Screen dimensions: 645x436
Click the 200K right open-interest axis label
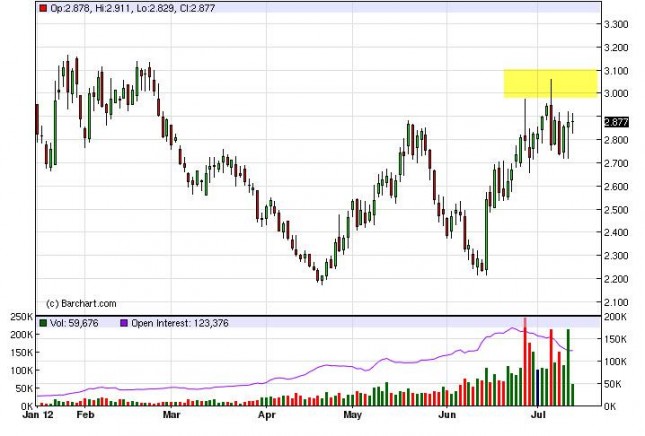(615, 317)
